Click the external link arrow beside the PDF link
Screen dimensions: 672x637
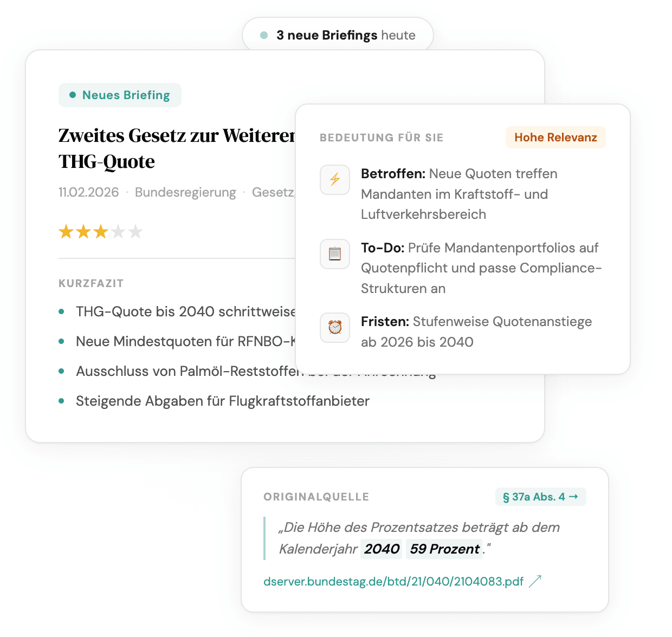point(535,581)
